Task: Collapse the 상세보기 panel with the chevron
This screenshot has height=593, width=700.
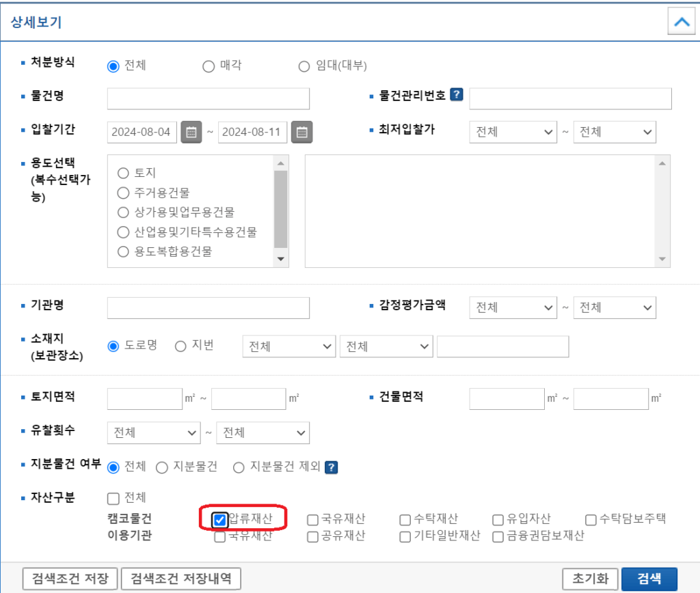Action: (681, 22)
